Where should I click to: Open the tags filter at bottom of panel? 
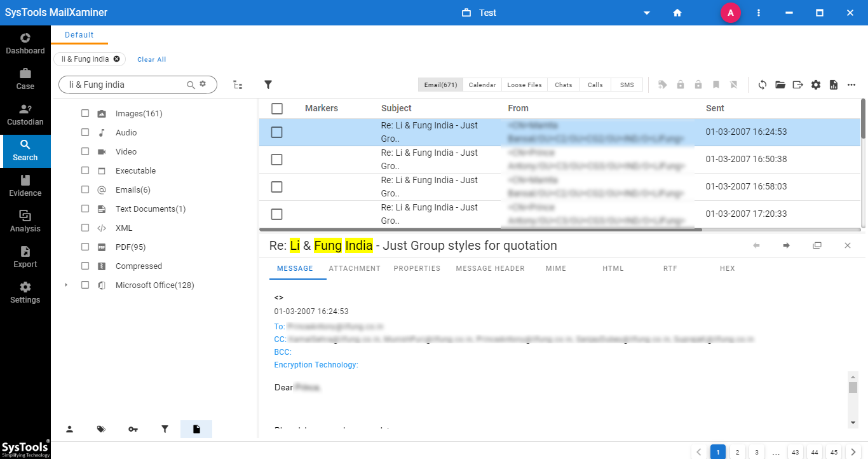tap(101, 429)
